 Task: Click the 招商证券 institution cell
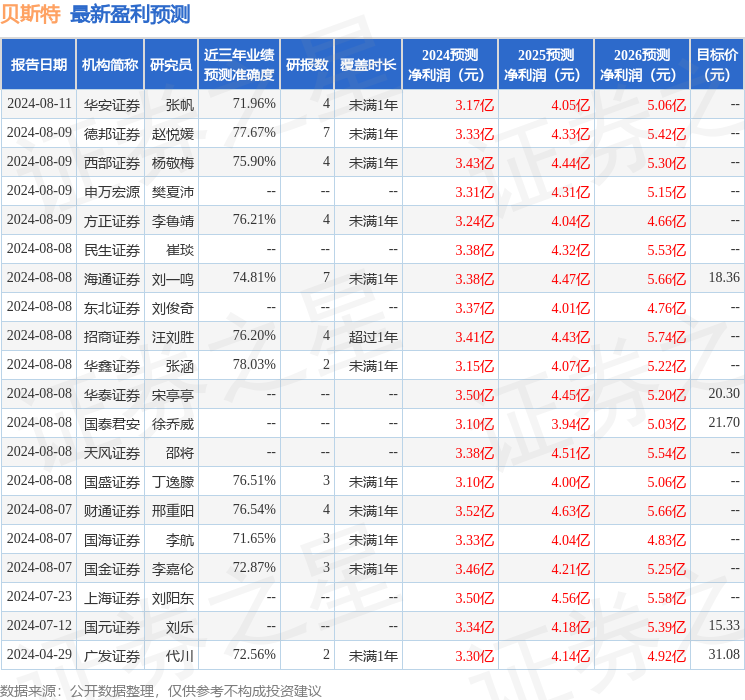click(x=112, y=337)
